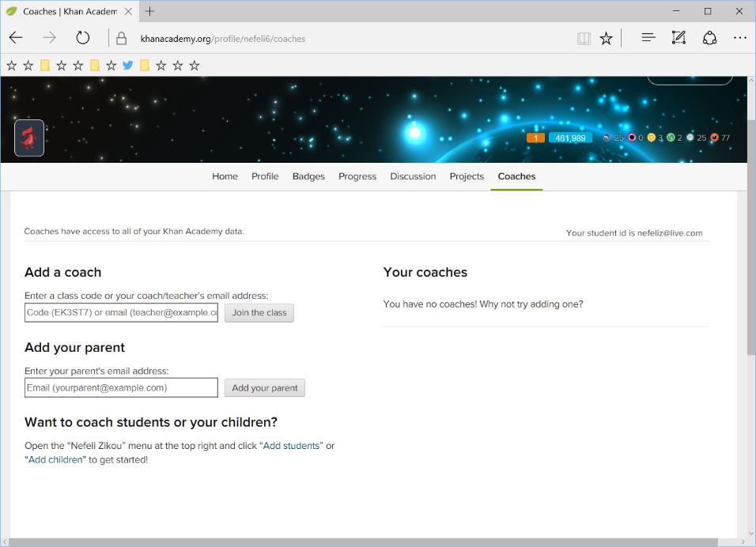This screenshot has height=547, width=756.
Task: Open the Discussion tab
Action: point(413,176)
